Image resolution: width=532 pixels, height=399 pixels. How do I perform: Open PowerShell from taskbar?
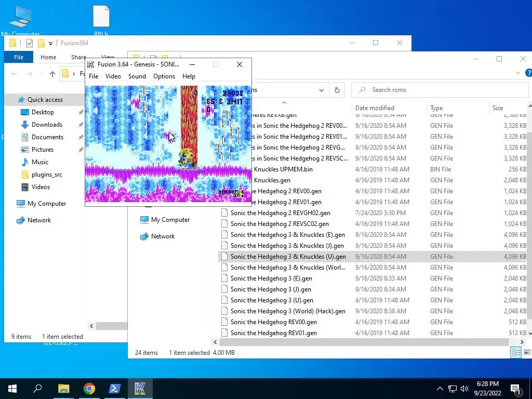[x=115, y=389]
